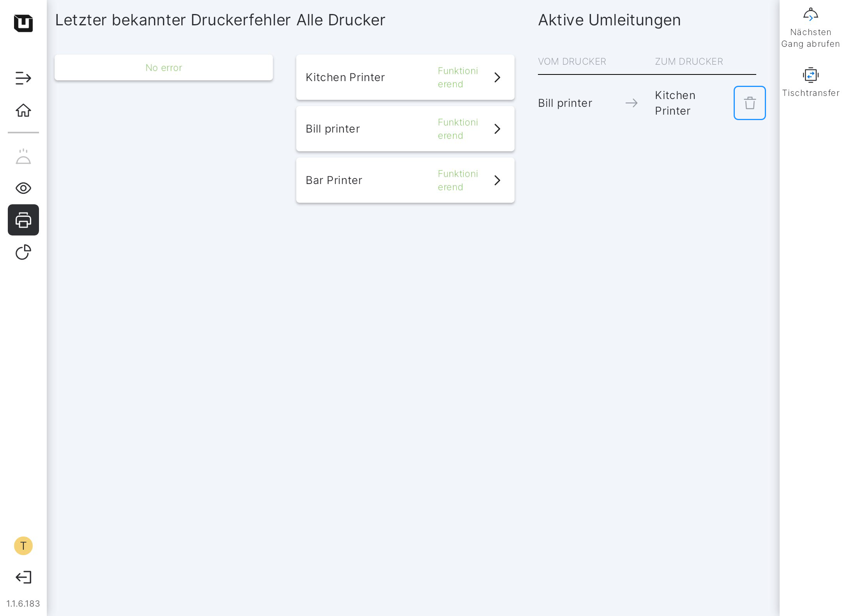Go to Home via house icon
The width and height of the screenshot is (842, 616).
point(23,110)
